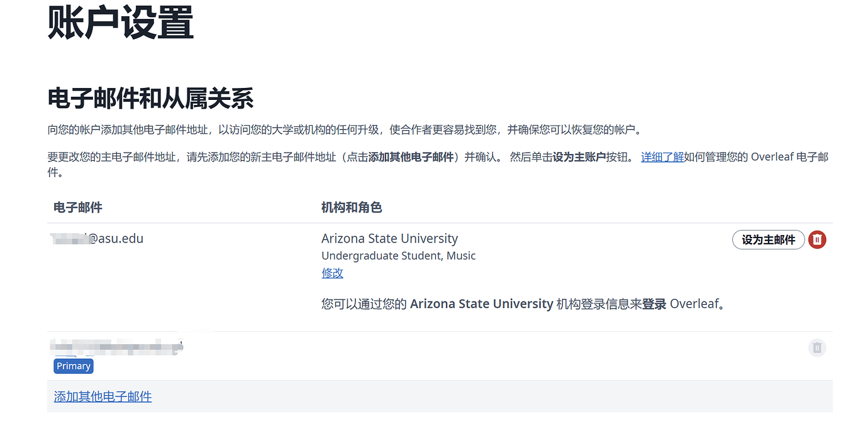
Task: Click the 设为主邮件 button
Action: click(x=768, y=239)
